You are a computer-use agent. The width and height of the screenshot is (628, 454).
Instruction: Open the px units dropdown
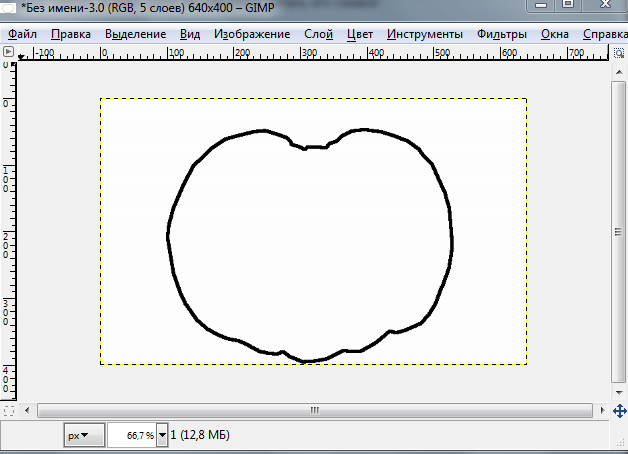click(x=84, y=435)
